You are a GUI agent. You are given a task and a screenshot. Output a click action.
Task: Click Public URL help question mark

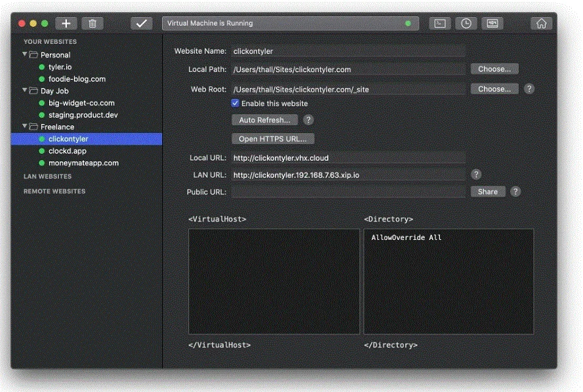point(515,191)
